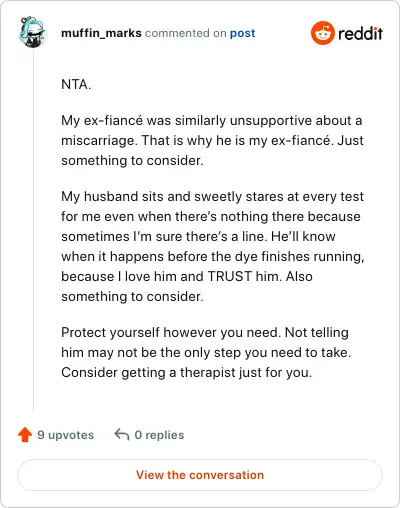Select the "0 replies" label
This screenshot has height=508, width=400.
click(x=159, y=435)
